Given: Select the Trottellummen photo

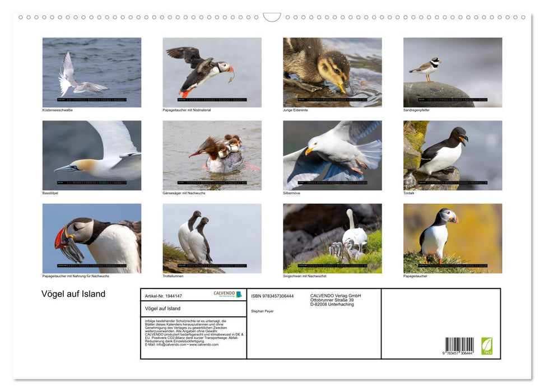Looking at the screenshot, I should [x=212, y=237].
